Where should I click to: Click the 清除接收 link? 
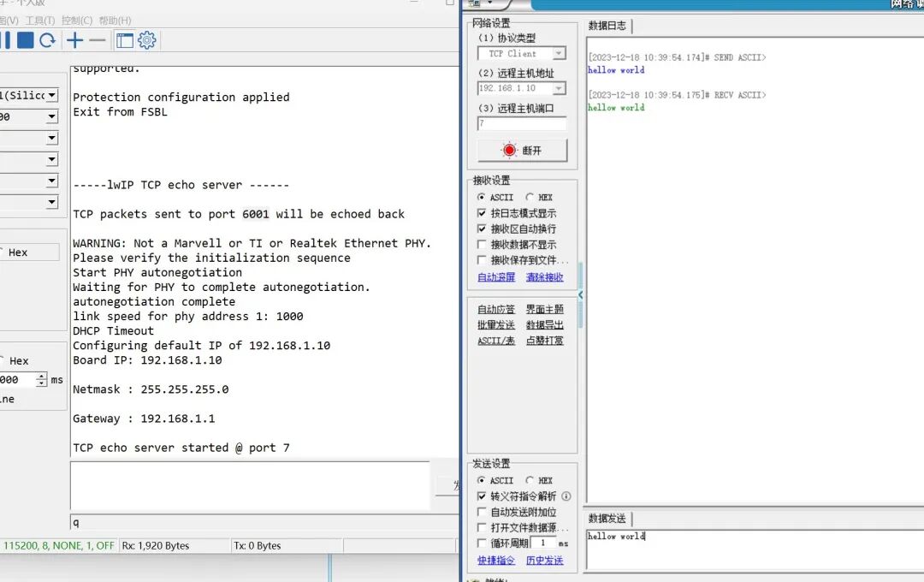[x=544, y=277]
